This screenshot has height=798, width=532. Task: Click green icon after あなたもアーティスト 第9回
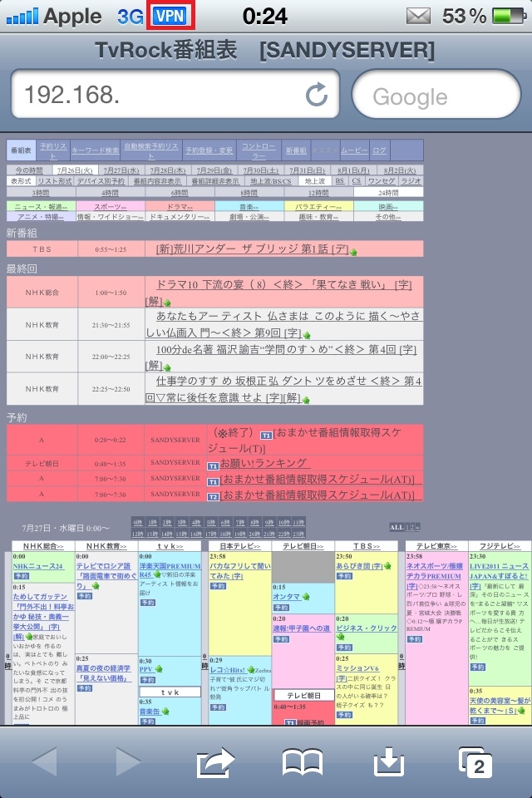click(307, 335)
